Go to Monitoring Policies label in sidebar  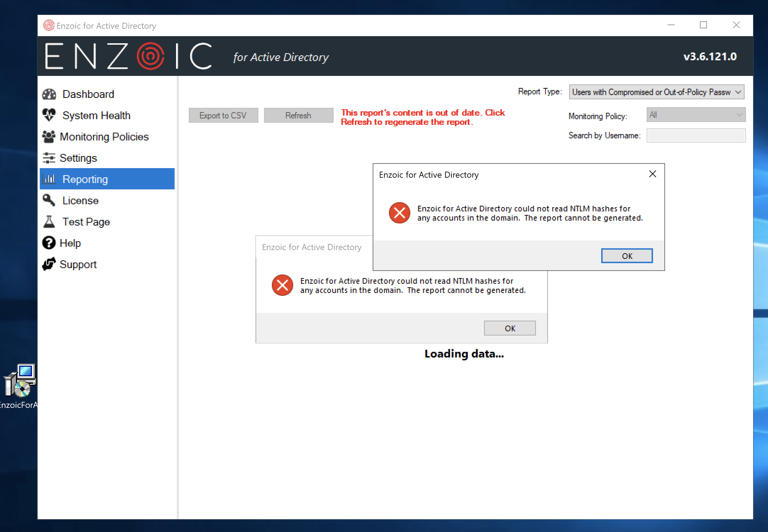[x=104, y=137]
